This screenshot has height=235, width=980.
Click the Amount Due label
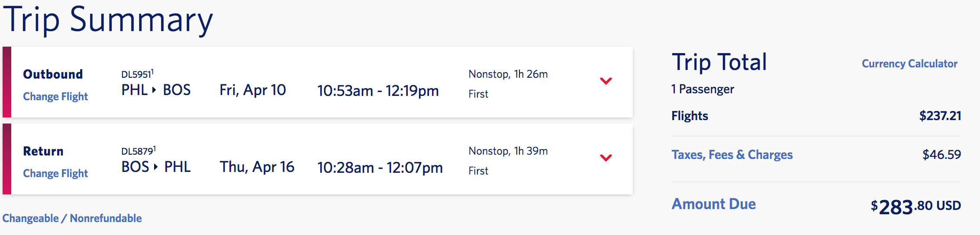tap(713, 204)
